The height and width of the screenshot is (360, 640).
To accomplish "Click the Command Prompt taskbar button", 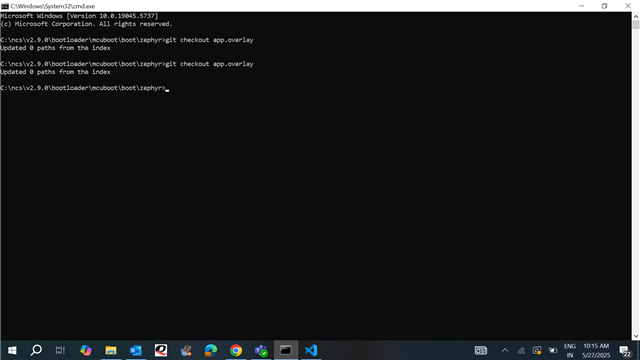I will tap(286, 350).
